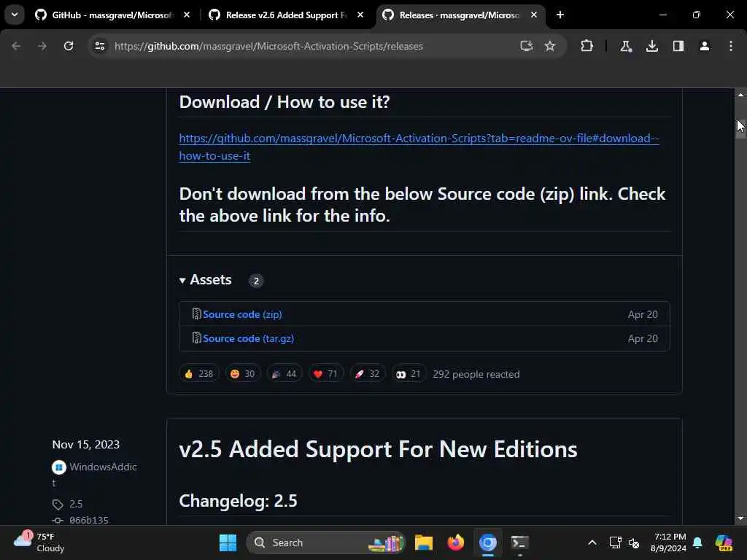Screen dimensions: 747x560
Task: Switch to Release v2.6 Added Support tab
Action: (286, 15)
